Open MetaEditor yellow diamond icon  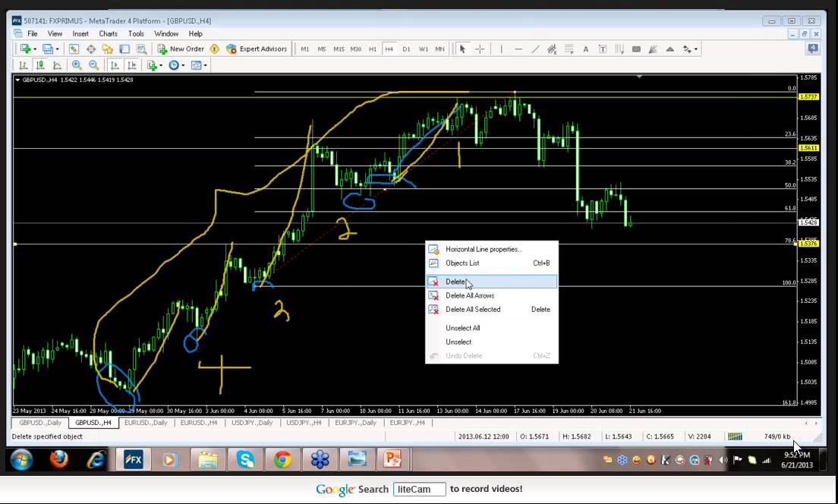point(215,49)
